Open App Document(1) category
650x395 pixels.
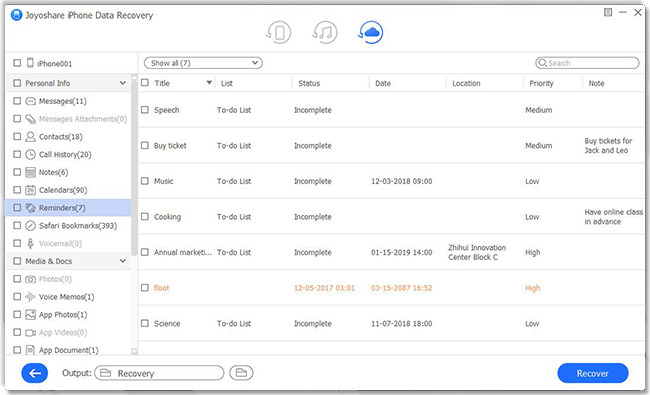tap(69, 351)
